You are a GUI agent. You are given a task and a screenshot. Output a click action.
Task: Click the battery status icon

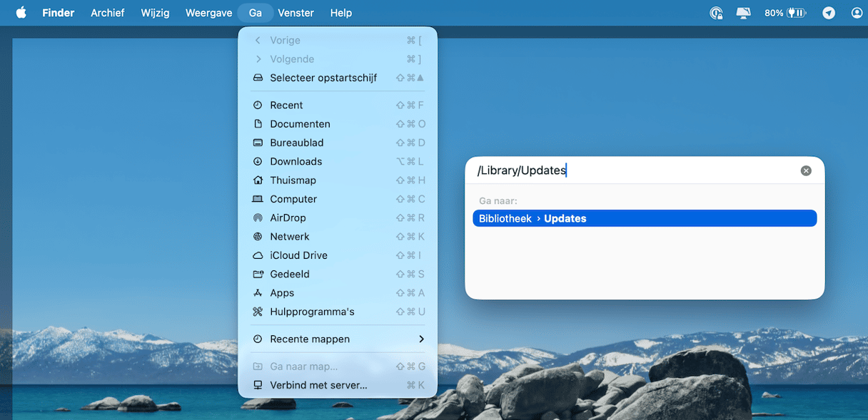tap(796, 13)
